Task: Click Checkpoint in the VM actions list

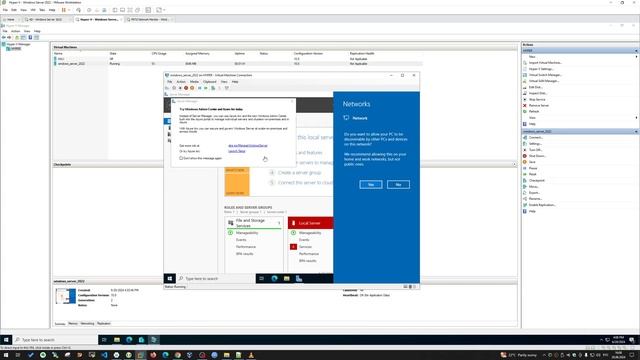Action: [536, 180]
